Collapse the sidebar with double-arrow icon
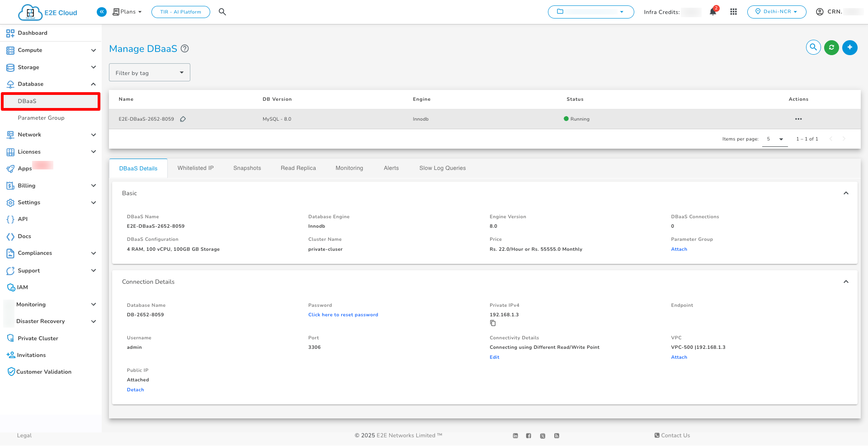868x446 pixels. [x=102, y=12]
